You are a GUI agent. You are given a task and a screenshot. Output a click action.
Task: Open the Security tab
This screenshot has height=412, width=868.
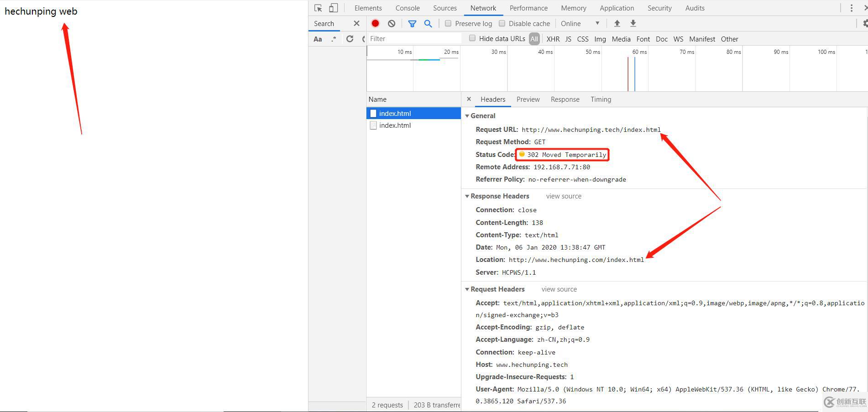tap(659, 8)
